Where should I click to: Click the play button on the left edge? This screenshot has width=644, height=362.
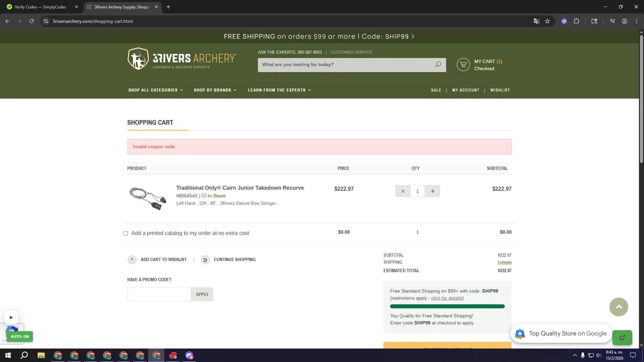coord(11,317)
